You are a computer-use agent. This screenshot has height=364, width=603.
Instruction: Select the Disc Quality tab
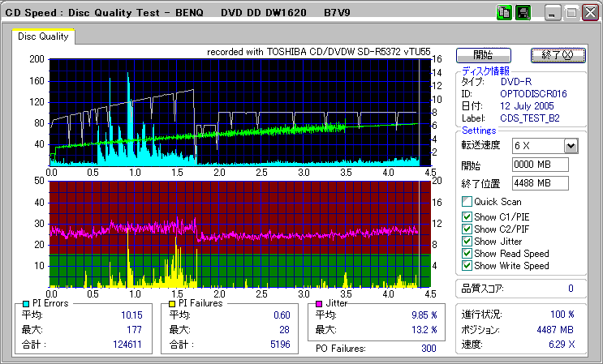coord(43,36)
